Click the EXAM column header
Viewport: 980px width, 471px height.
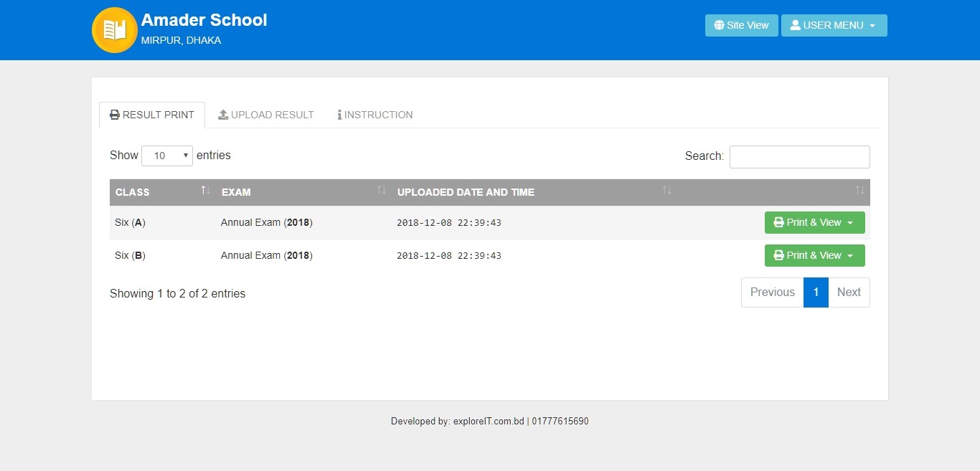click(x=303, y=192)
